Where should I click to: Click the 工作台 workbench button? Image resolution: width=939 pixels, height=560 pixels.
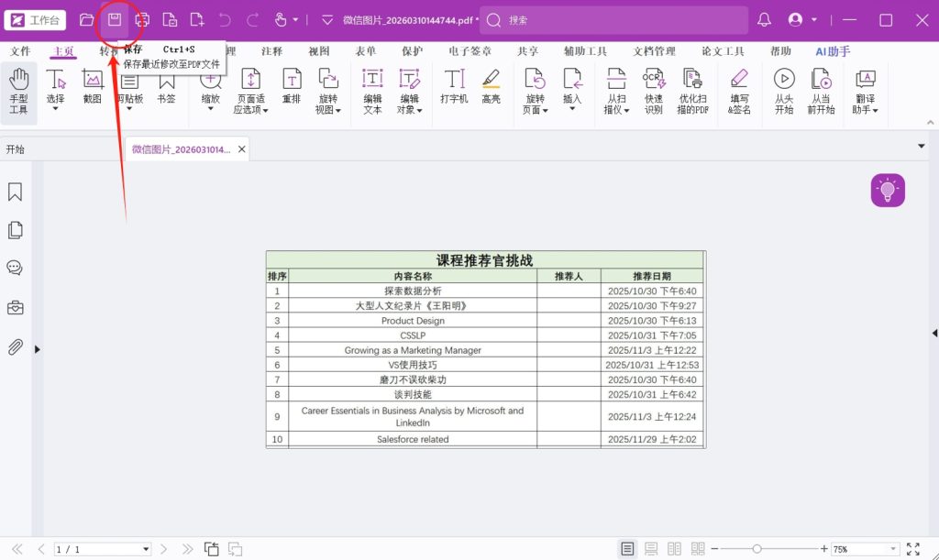(35, 20)
